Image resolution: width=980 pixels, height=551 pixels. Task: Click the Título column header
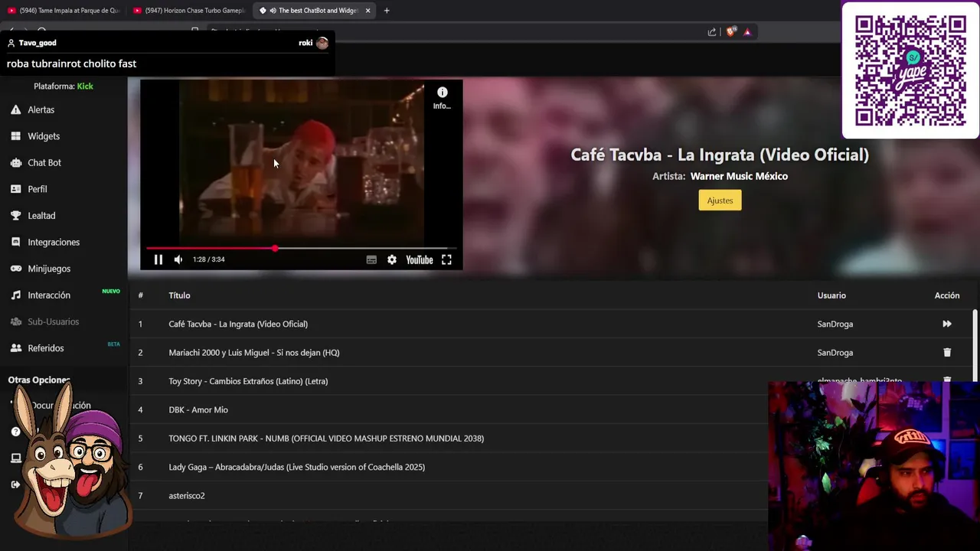[179, 295]
